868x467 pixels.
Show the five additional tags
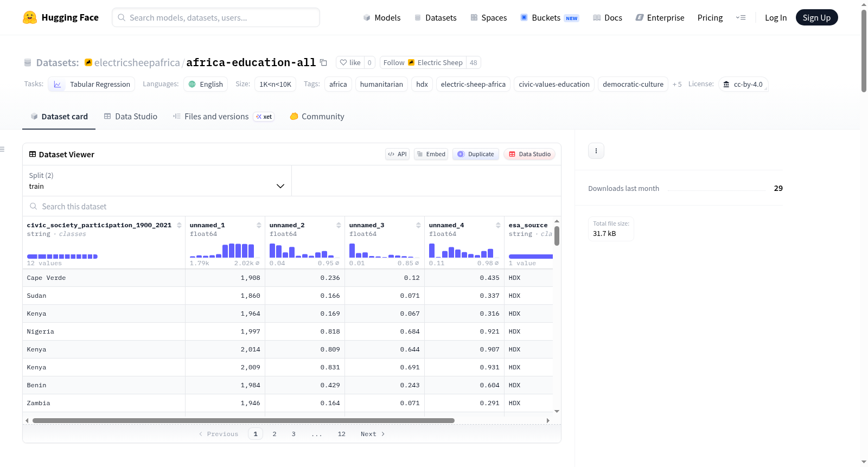pyautogui.click(x=677, y=84)
